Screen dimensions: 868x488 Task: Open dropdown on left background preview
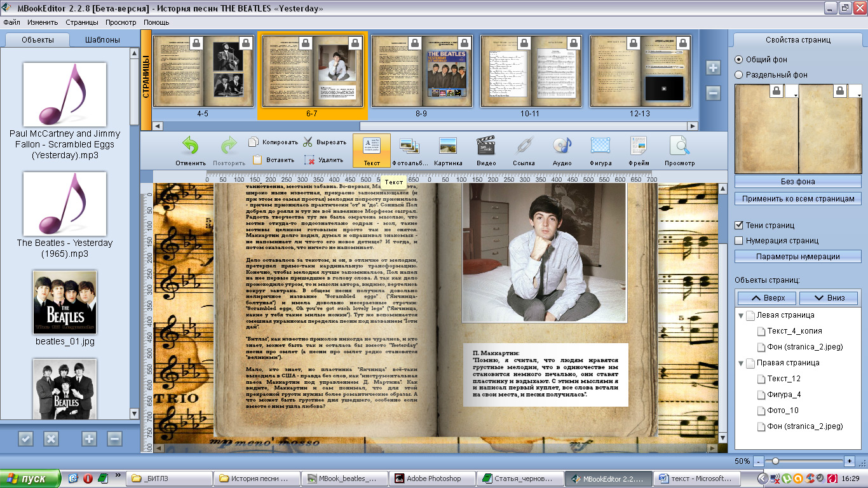791,92
